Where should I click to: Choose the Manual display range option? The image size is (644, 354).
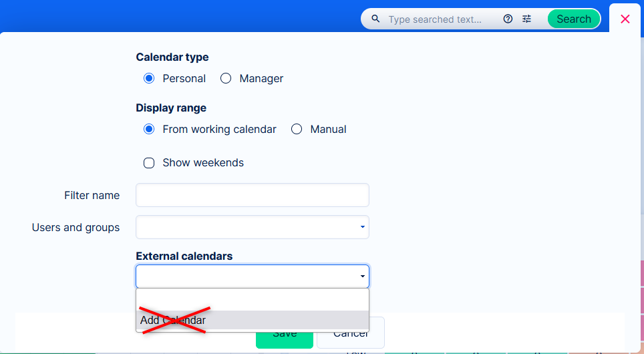[x=297, y=130]
